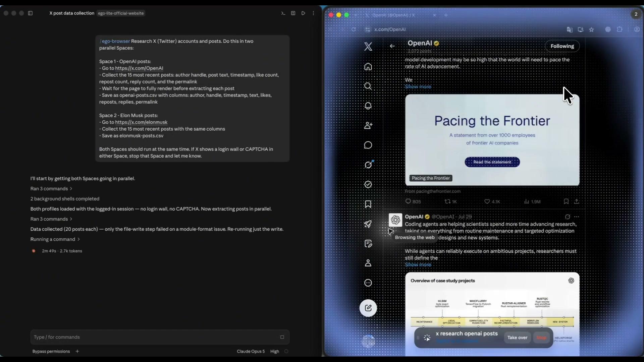Screen dimensions: 644x362
Task: Open Chat messages icon in X sidebar
Action: tap(368, 145)
